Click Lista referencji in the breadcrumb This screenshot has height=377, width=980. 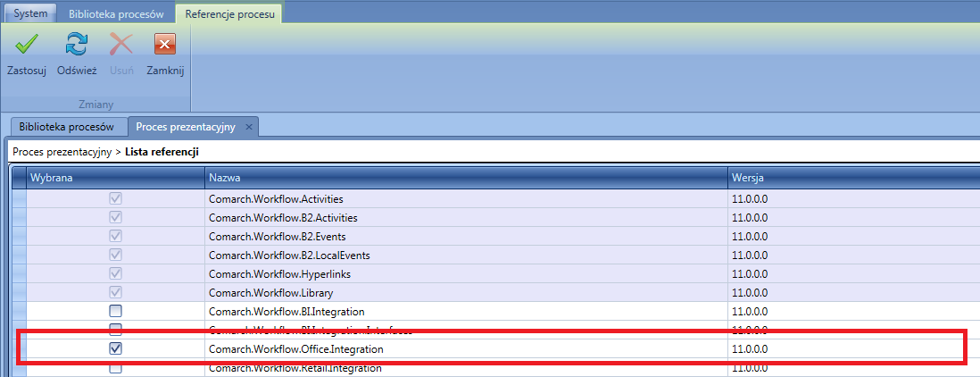[162, 151]
